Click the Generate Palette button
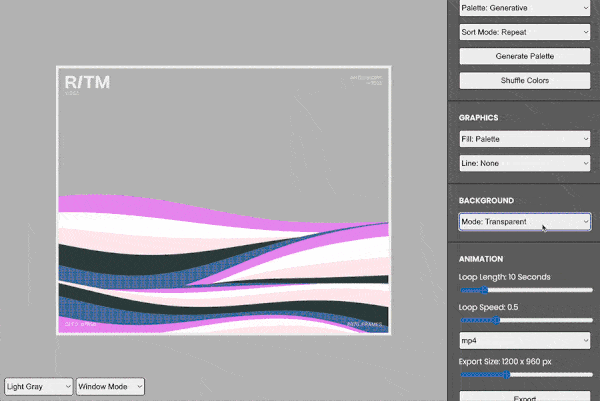 [x=525, y=56]
